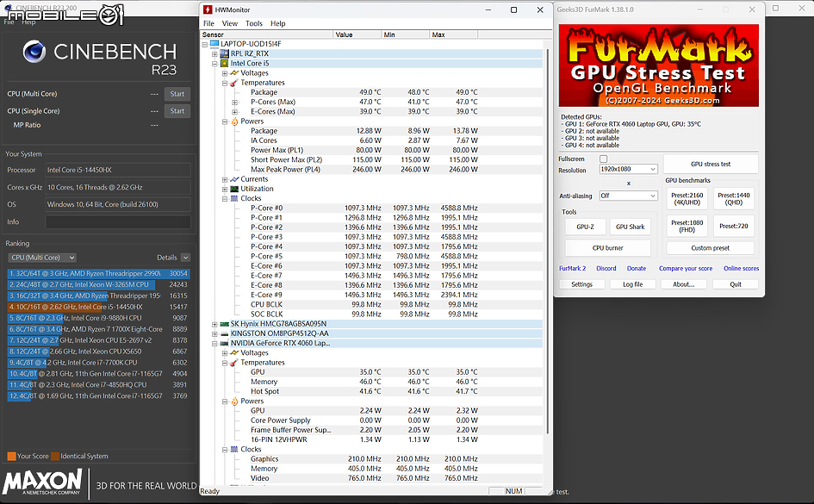Collapse the Intel Core i5 tree node
The image size is (814, 504).
point(214,64)
